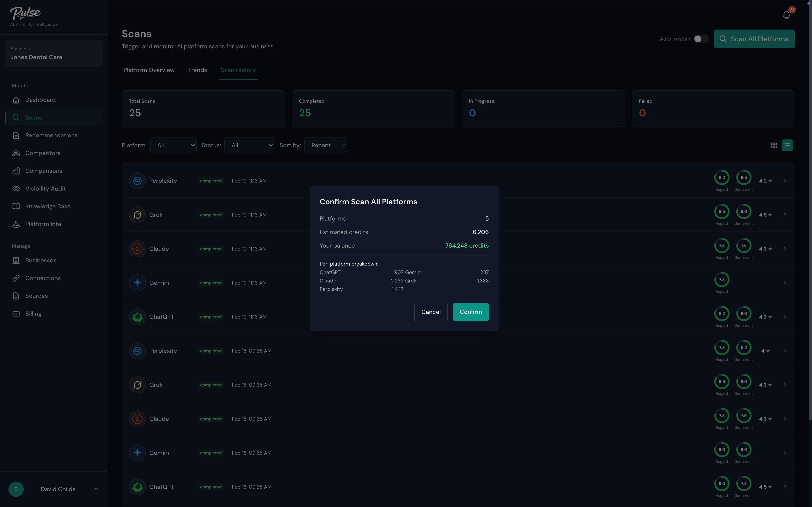The height and width of the screenshot is (507, 812).
Task: Open the Platform filter dropdown
Action: pyautogui.click(x=173, y=145)
